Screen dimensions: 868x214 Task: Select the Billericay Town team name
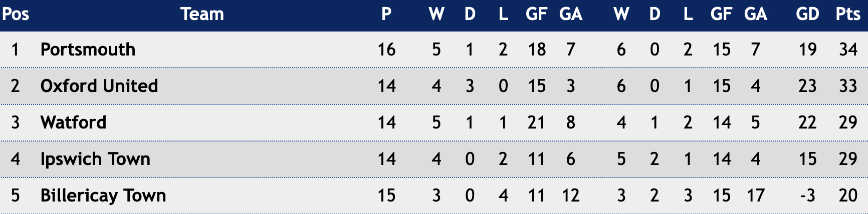pos(103,195)
